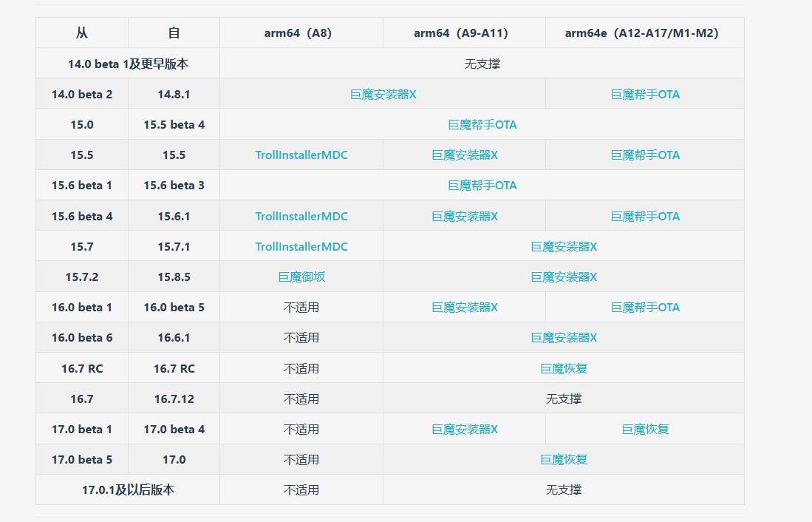Screen dimensions: 812x522
Task: Open 巨魔安装器X in the 16.0 beta 1 row
Action: coord(465,308)
